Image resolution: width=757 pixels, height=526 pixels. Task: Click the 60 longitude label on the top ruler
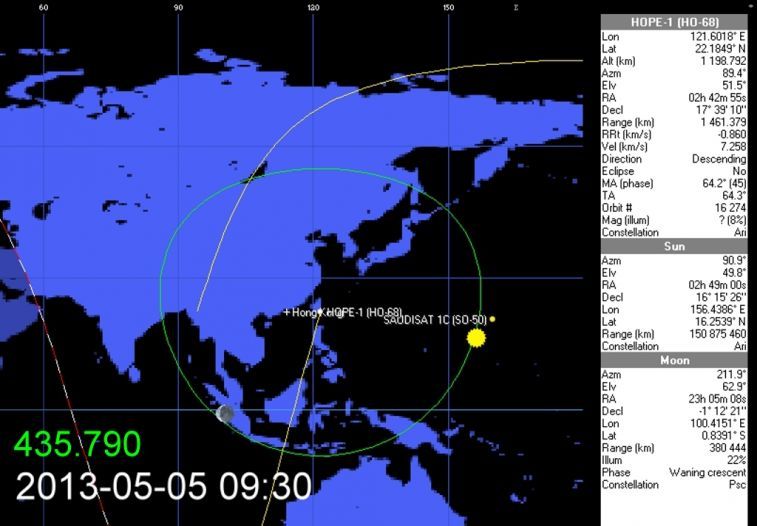coord(43,7)
